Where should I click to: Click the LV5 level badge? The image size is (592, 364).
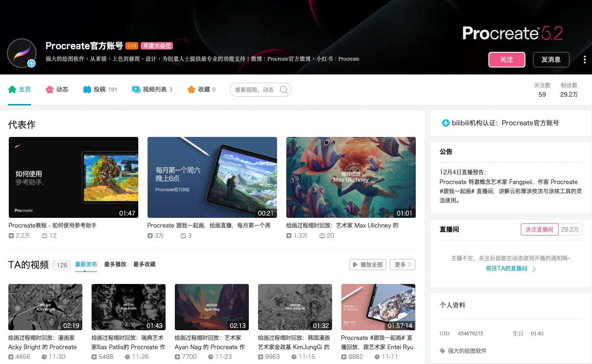tap(132, 46)
